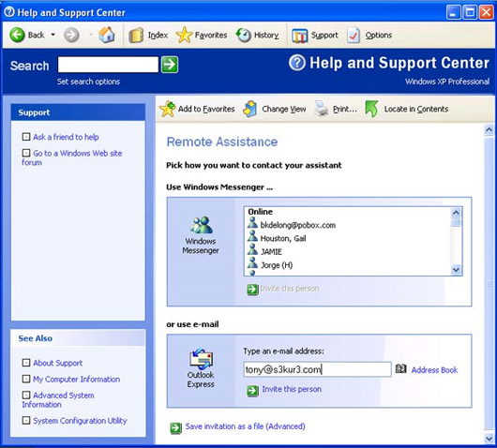
Task: Open the Options toolbar label
Action: pos(379,36)
